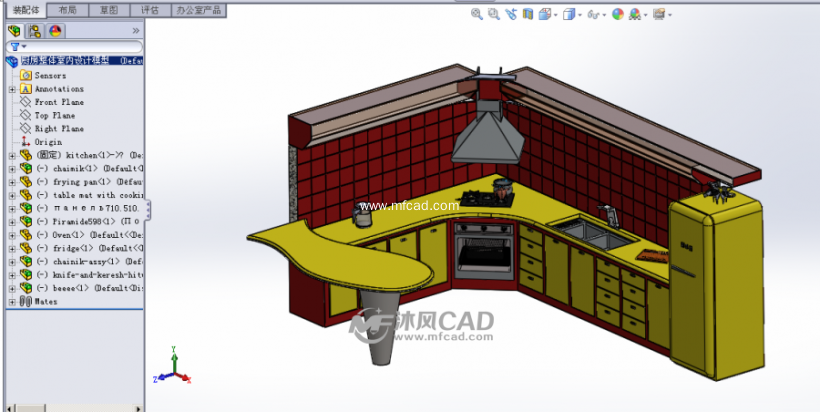The width and height of the screenshot is (820, 412).
Task: Open the FeatureManager design tree tab
Action: click(14, 31)
